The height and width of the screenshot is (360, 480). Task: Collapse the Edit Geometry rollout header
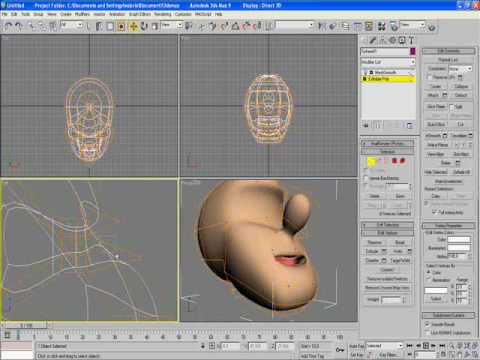pyautogui.click(x=448, y=51)
